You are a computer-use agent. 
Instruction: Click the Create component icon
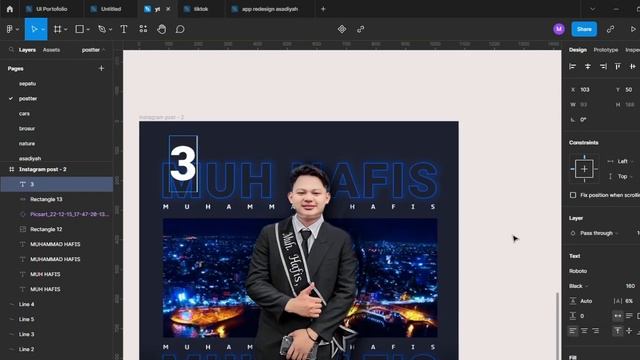342,29
